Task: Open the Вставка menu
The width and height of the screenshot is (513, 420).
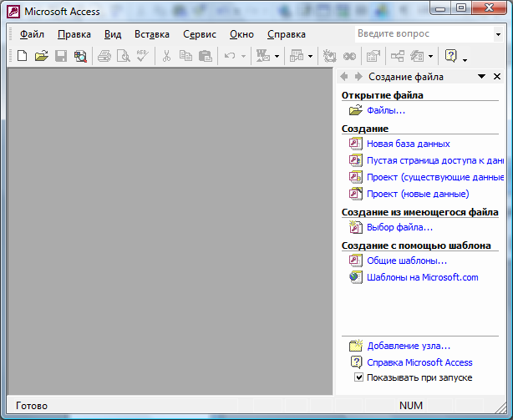Action: tap(152, 34)
